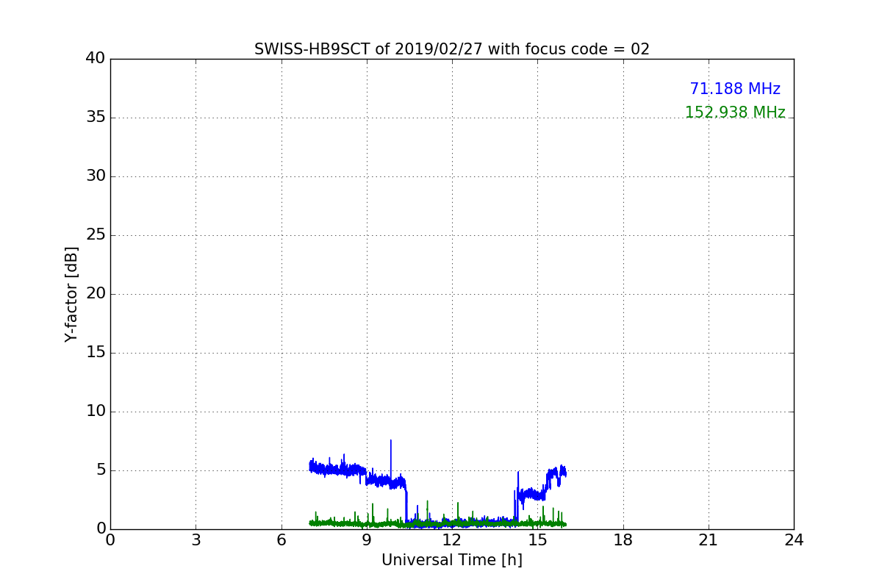This screenshot has height=588, width=882.
Task: Click the x-axis tick label 6
Action: pos(282,540)
